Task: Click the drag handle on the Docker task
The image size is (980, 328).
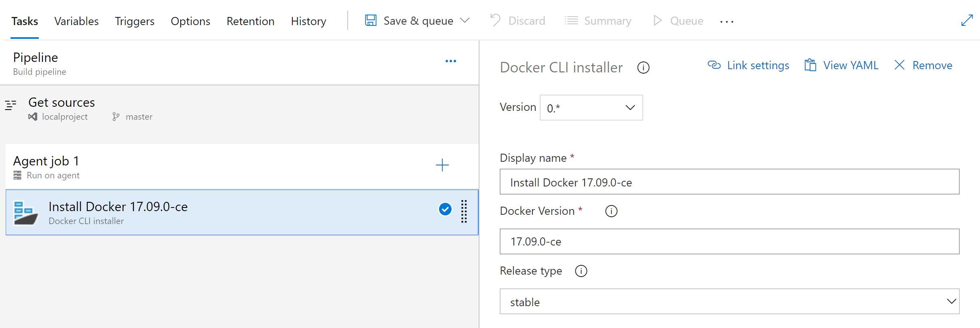Action: pos(464,212)
